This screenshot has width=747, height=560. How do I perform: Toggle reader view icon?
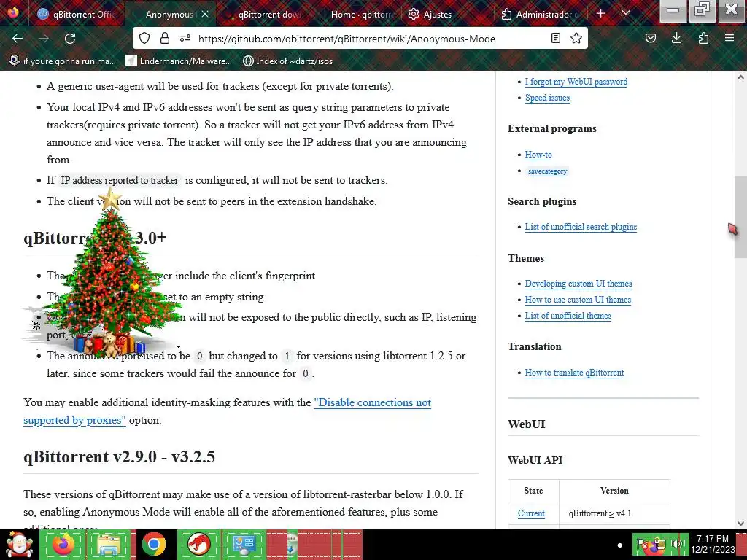point(555,38)
